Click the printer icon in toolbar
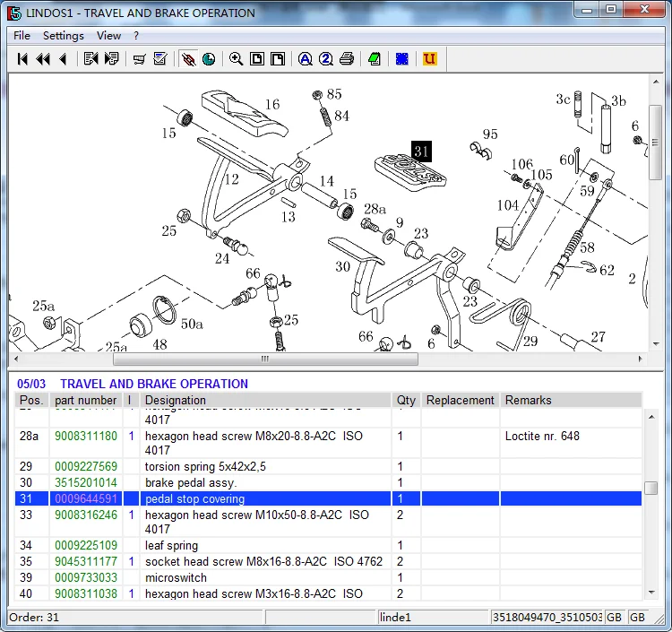 coord(346,59)
